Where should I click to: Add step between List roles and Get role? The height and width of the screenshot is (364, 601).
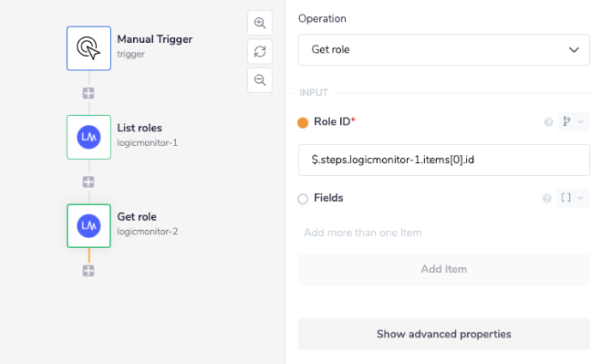88,182
